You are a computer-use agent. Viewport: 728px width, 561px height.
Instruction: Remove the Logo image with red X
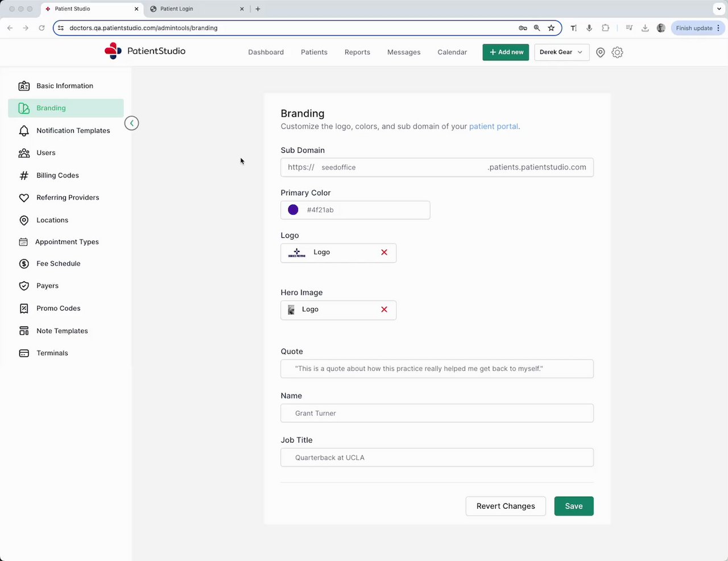[384, 253]
